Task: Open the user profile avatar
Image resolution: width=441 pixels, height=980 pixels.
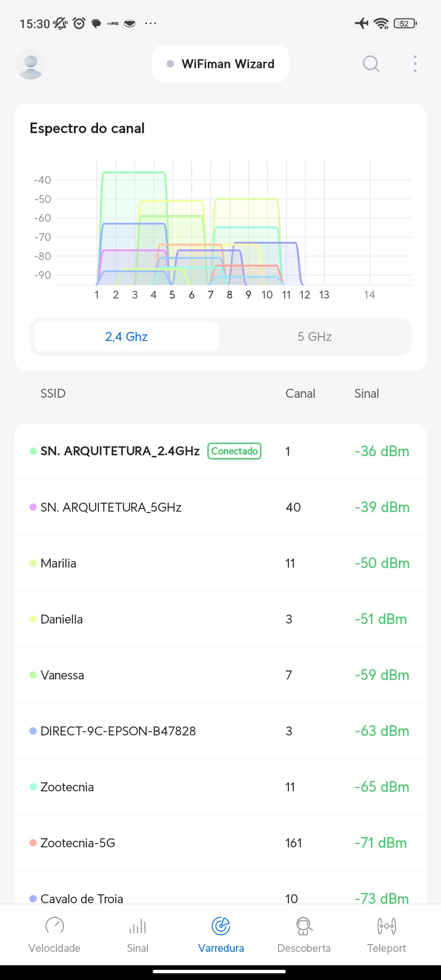Action: coord(31,64)
